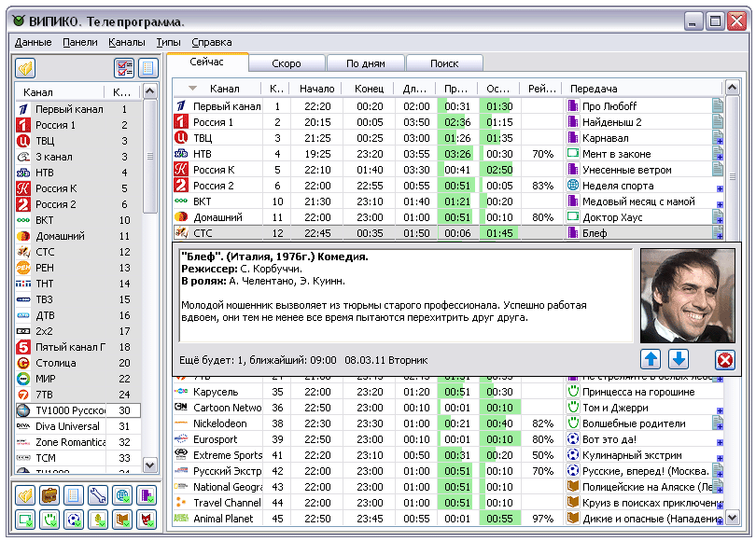Select the Eurosport program row
Screen dimensions: 756x541
coord(448,439)
